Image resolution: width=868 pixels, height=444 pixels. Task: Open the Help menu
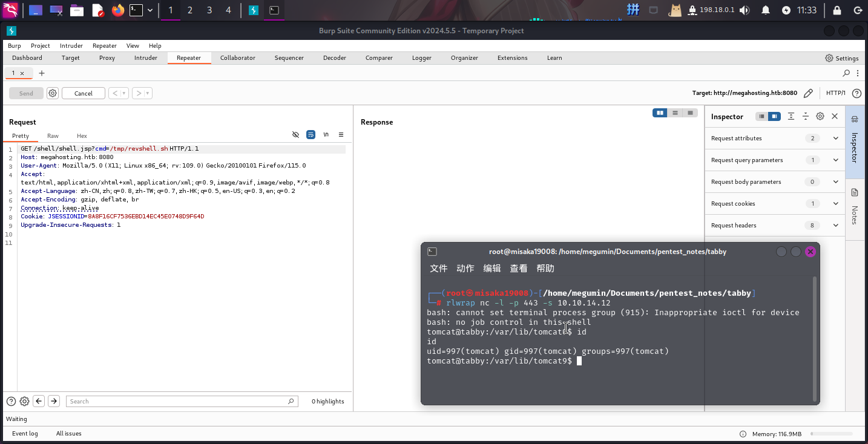(155, 46)
